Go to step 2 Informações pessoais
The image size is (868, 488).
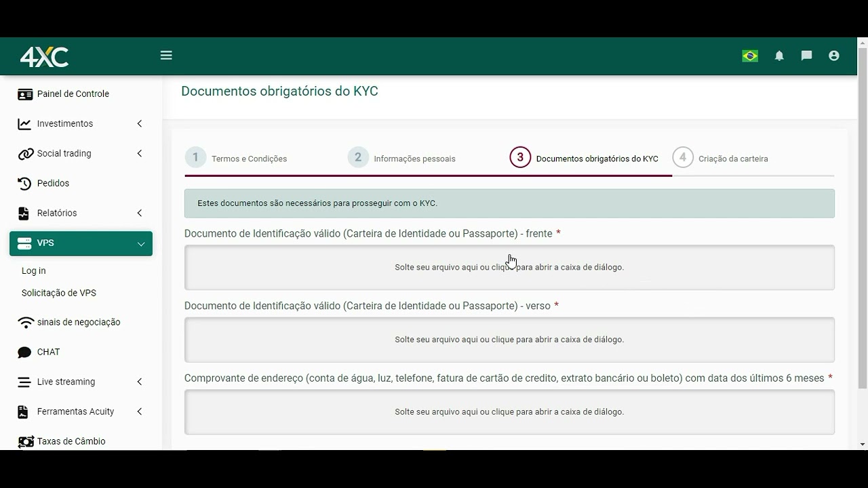[x=401, y=158]
